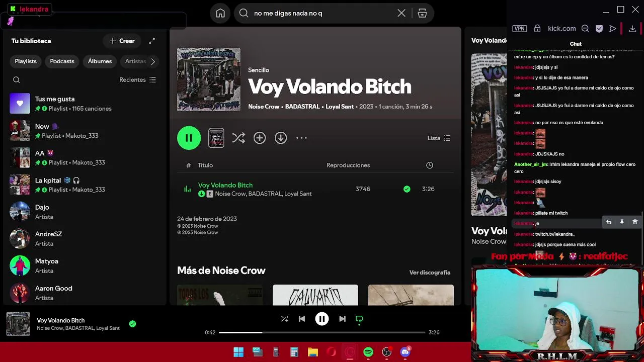Open browser downloads icon
The height and width of the screenshot is (362, 644).
point(633,29)
